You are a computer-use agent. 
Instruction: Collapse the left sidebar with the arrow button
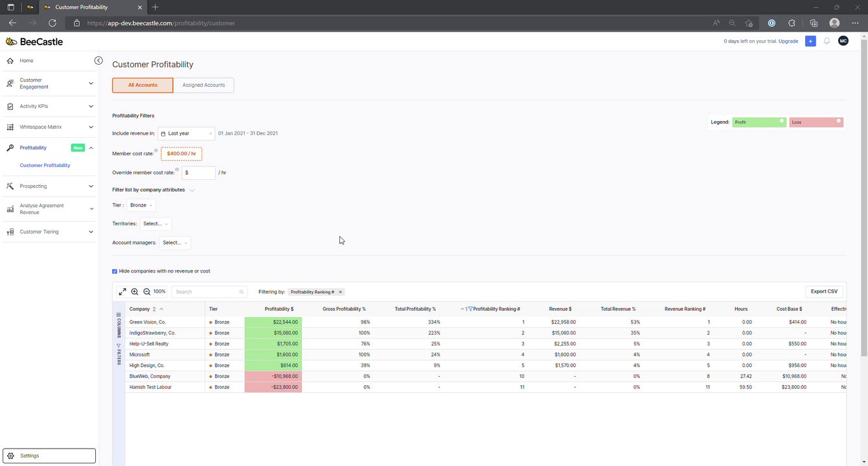tap(98, 61)
